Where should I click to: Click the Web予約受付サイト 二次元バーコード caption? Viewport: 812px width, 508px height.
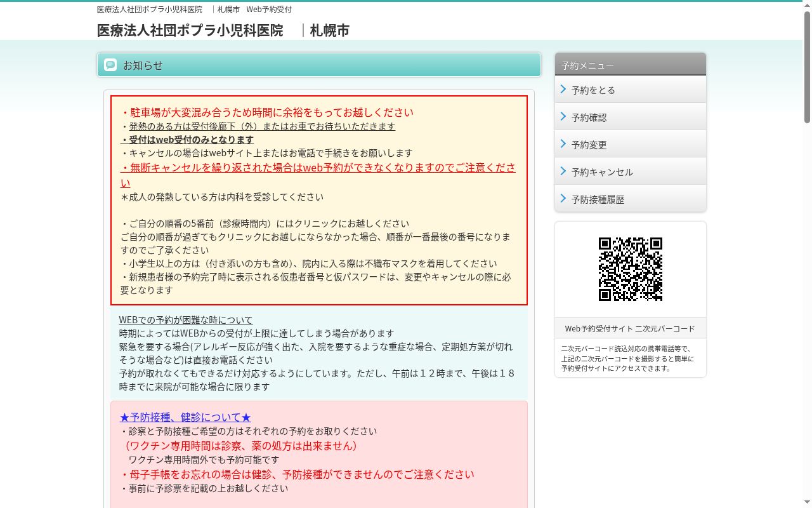pos(630,328)
